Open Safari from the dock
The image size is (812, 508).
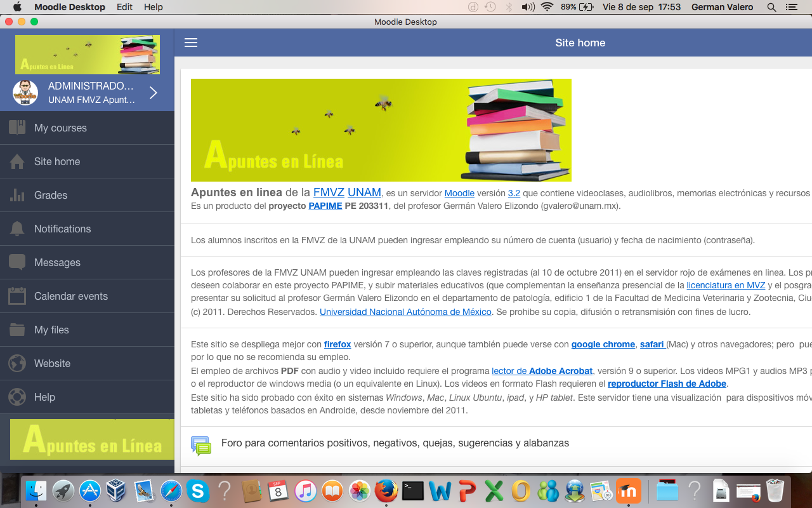click(171, 490)
